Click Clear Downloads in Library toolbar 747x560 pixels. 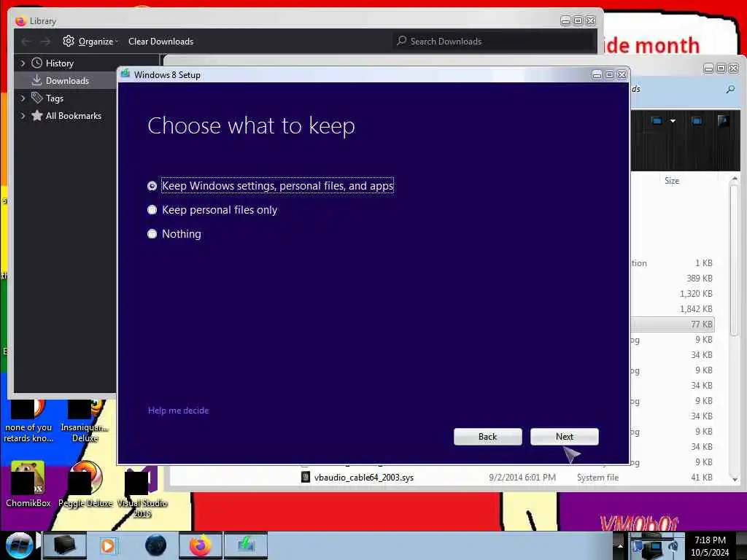click(x=160, y=42)
